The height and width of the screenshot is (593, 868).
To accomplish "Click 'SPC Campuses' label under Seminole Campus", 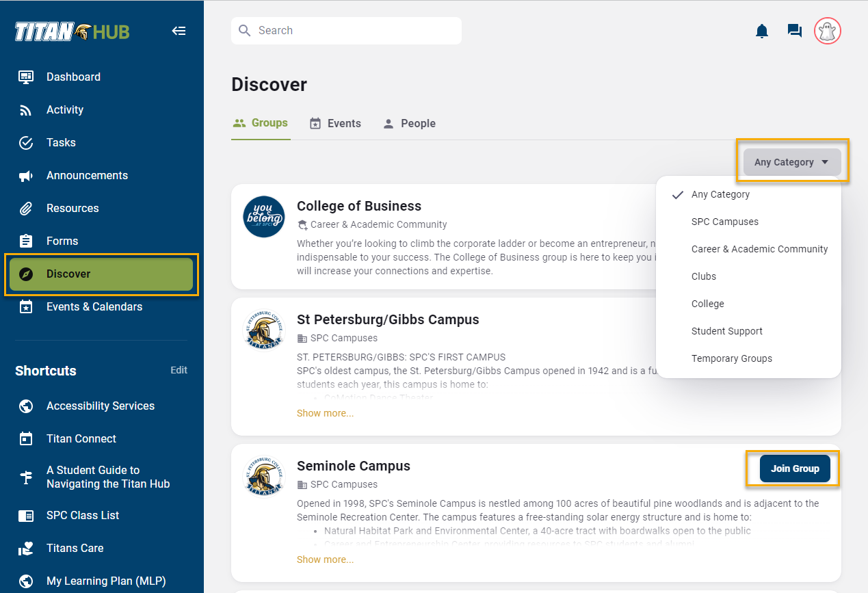I will click(x=343, y=484).
